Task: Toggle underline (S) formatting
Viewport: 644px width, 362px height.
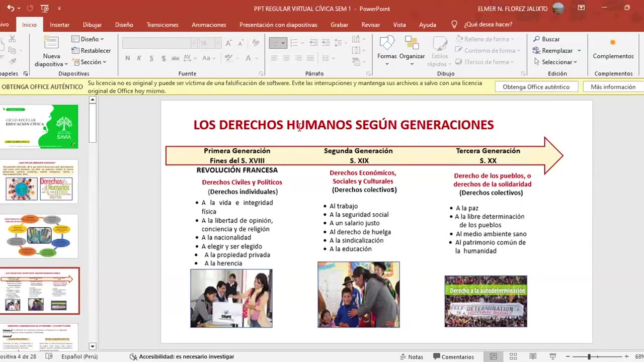Action: (x=151, y=58)
